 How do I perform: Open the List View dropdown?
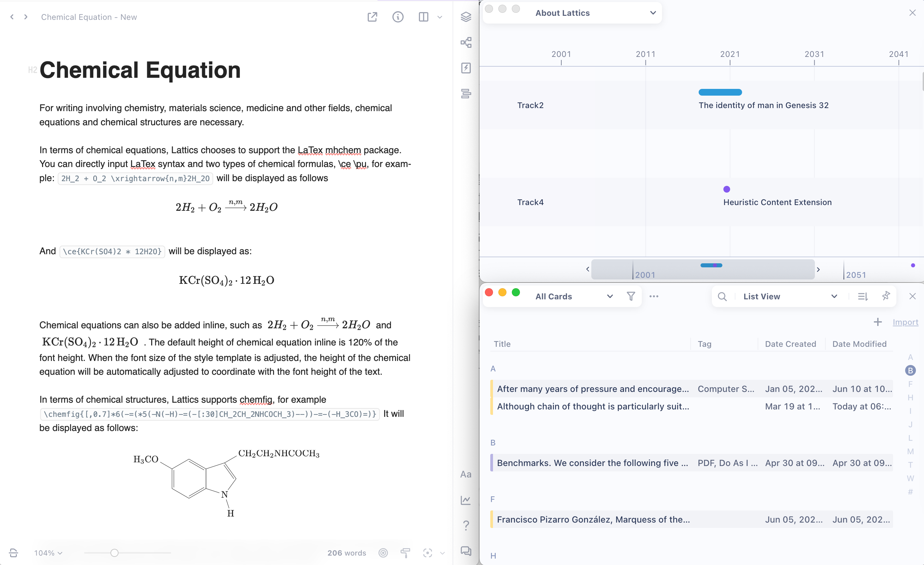790,296
